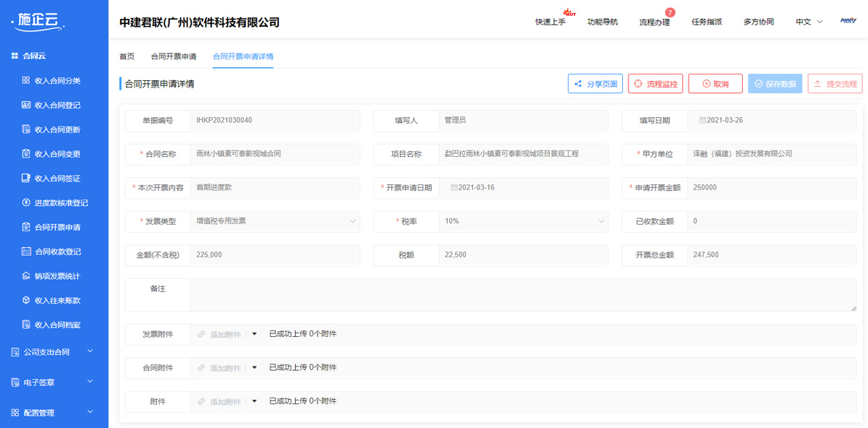Open 任务指派 in top navigation
The image size is (868, 428).
tap(707, 22)
